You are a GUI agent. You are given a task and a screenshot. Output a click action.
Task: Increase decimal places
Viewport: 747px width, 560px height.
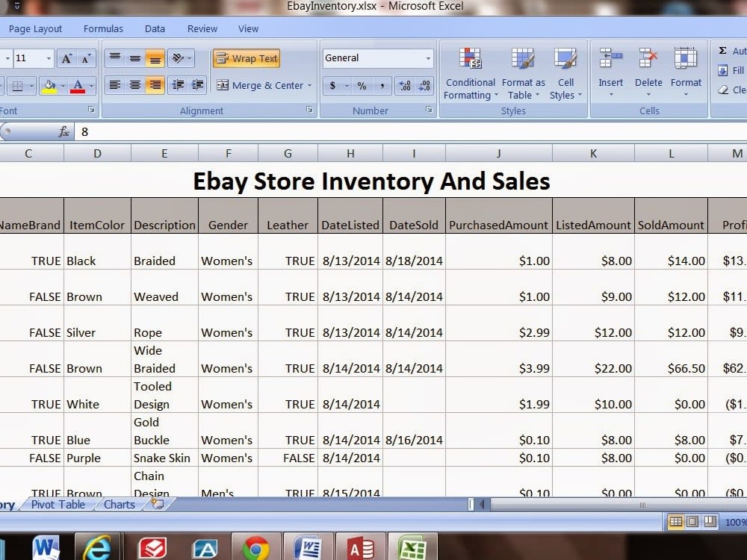click(405, 86)
